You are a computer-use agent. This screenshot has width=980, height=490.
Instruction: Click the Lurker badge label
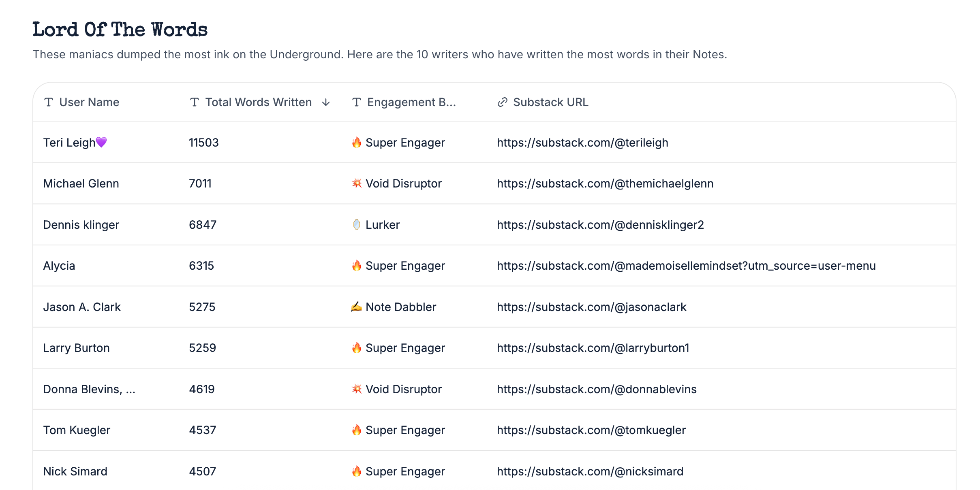(383, 225)
